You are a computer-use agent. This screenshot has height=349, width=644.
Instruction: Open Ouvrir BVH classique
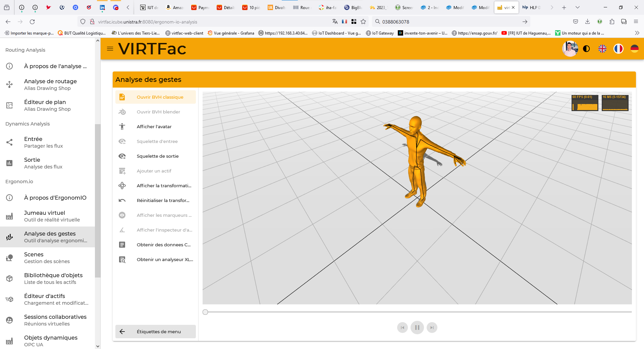click(156, 97)
